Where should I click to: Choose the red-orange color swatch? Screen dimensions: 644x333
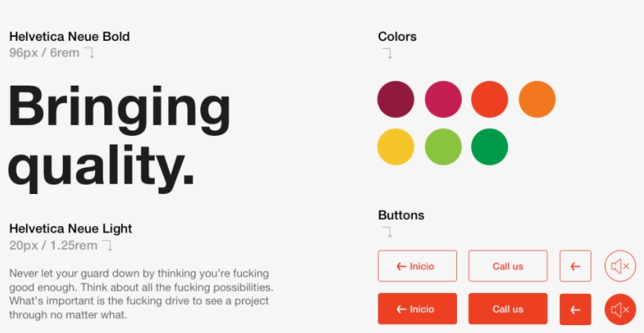point(489,100)
